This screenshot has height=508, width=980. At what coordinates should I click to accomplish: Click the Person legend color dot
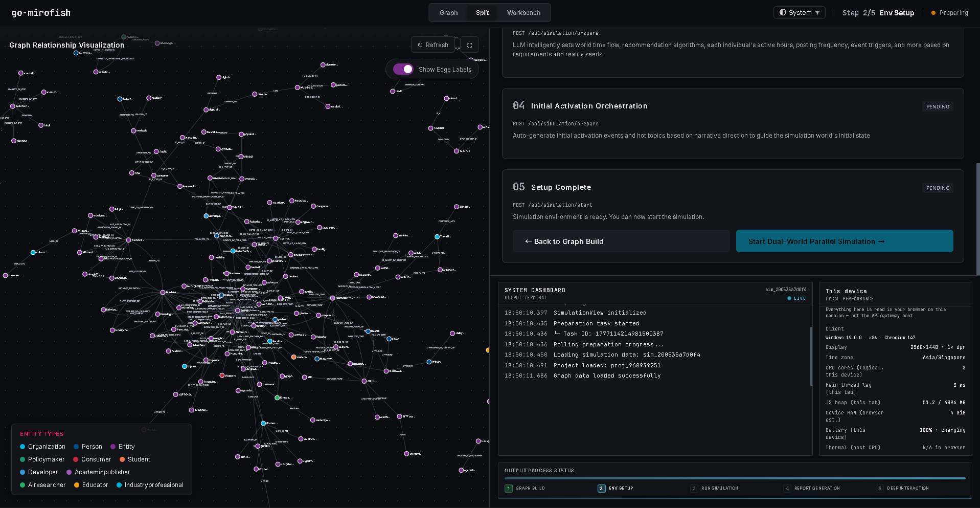tap(76, 447)
